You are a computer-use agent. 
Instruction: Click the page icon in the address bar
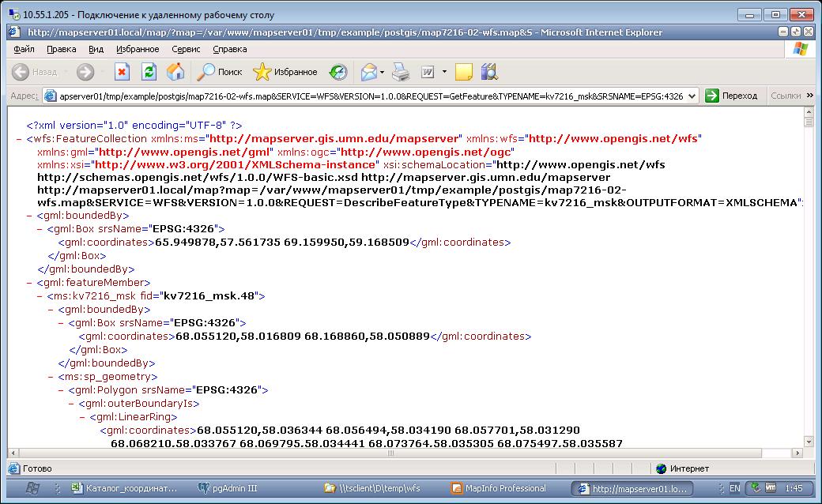tap(51, 96)
